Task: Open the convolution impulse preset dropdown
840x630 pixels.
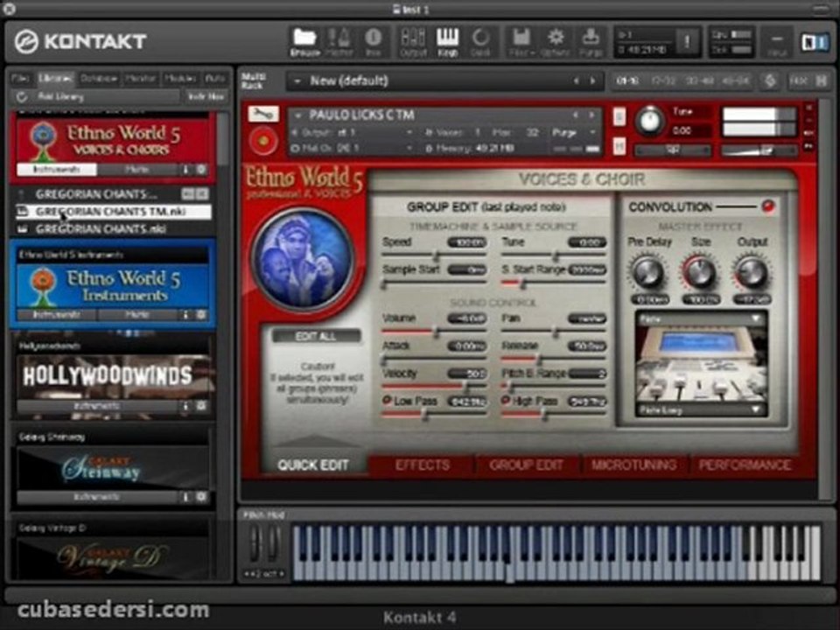Action: (x=702, y=410)
